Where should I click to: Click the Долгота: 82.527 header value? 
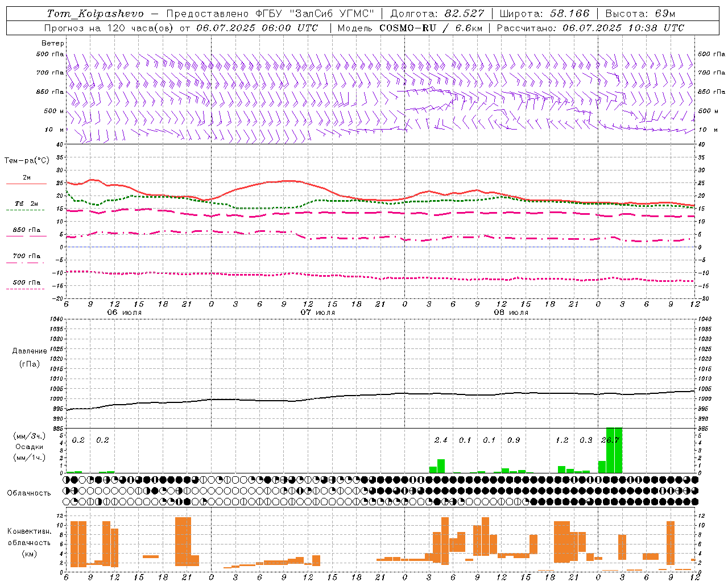point(437,14)
